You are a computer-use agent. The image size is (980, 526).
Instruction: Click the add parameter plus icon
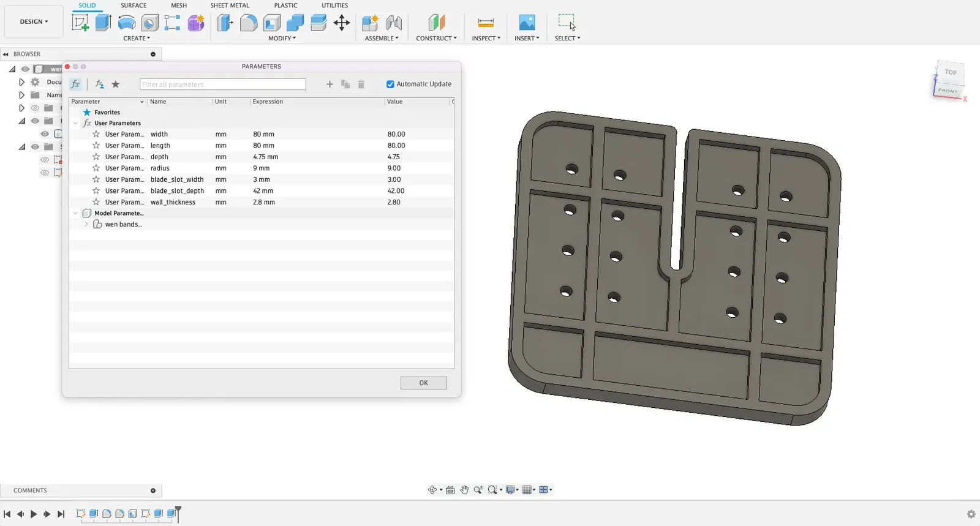[330, 85]
